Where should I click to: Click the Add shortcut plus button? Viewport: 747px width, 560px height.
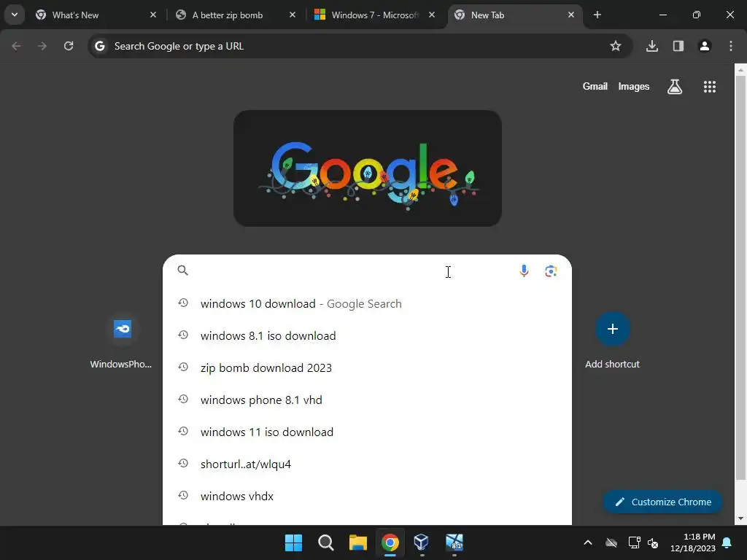tap(613, 329)
